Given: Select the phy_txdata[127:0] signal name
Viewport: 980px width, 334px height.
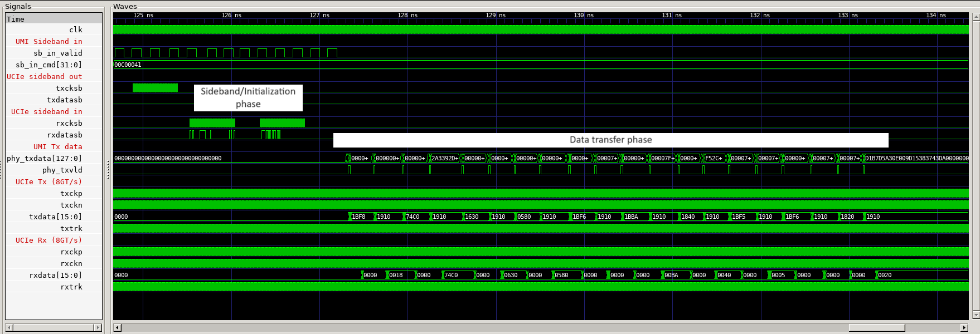Looking at the screenshot, I should click(x=45, y=158).
